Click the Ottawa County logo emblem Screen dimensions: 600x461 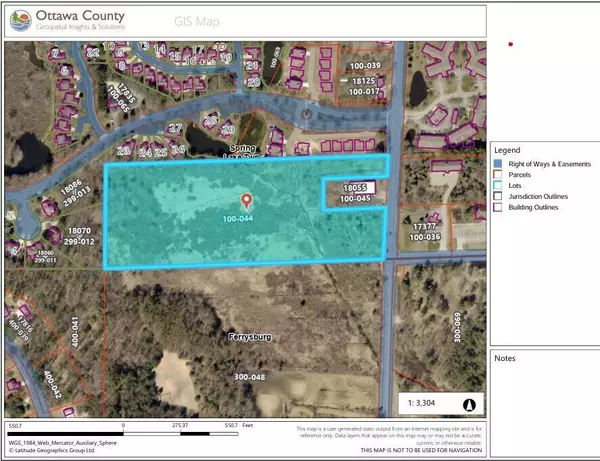pyautogui.click(x=21, y=21)
